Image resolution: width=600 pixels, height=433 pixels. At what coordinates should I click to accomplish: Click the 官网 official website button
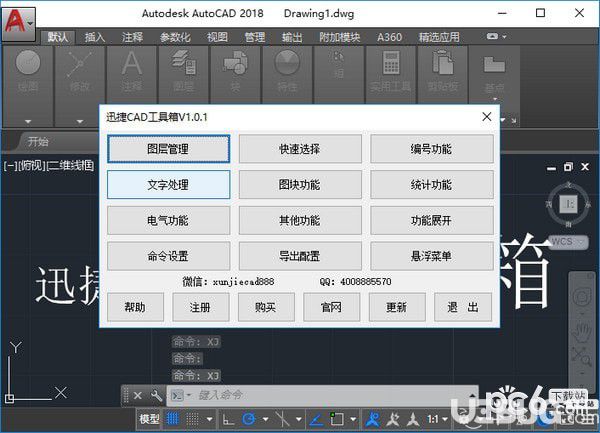tap(331, 307)
